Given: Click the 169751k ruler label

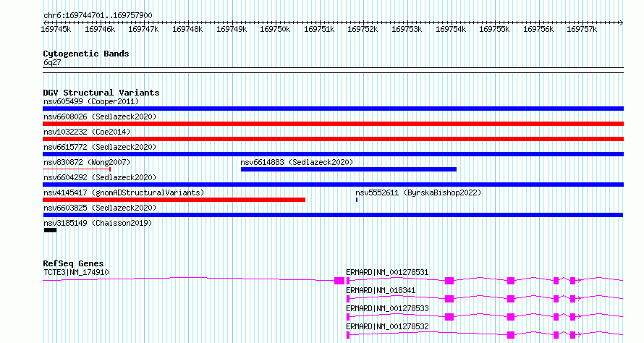Looking at the screenshot, I should [x=319, y=29].
